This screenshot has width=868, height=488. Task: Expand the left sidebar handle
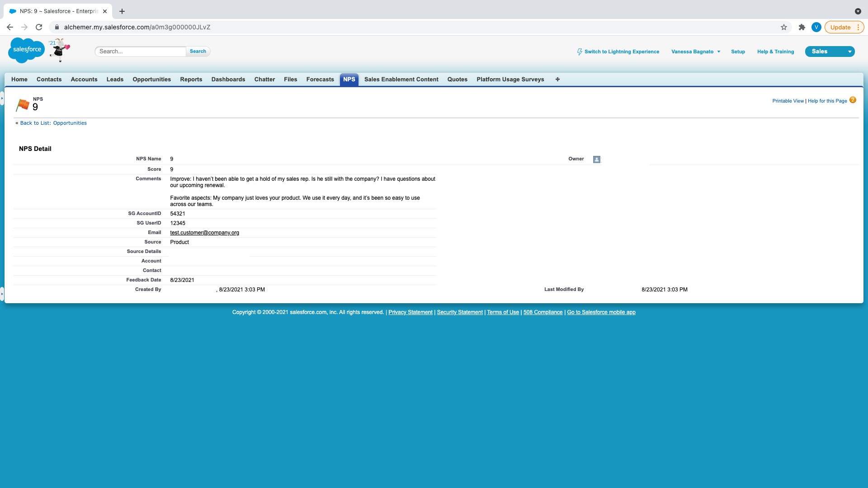click(2, 98)
